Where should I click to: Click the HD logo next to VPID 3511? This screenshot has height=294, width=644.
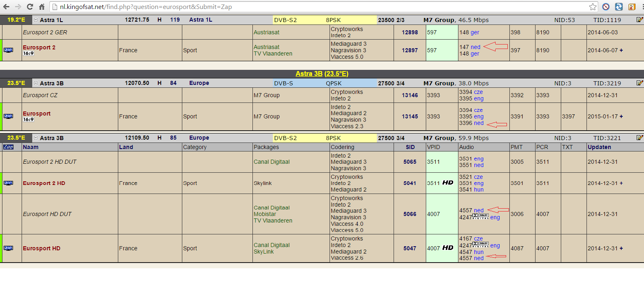click(x=448, y=183)
